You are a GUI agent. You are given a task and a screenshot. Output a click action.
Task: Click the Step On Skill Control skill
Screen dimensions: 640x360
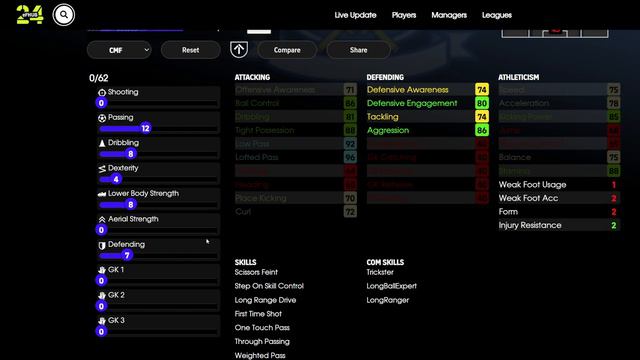click(269, 286)
